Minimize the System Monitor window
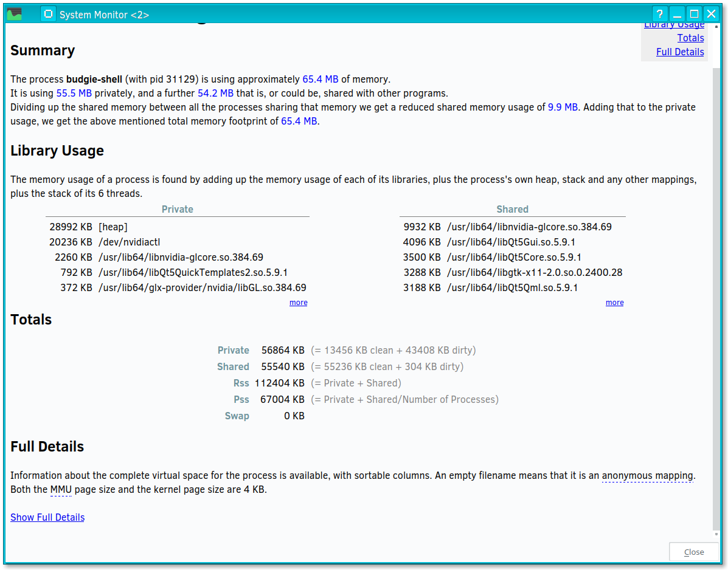Screen dimensions: 728x570 coord(678,14)
